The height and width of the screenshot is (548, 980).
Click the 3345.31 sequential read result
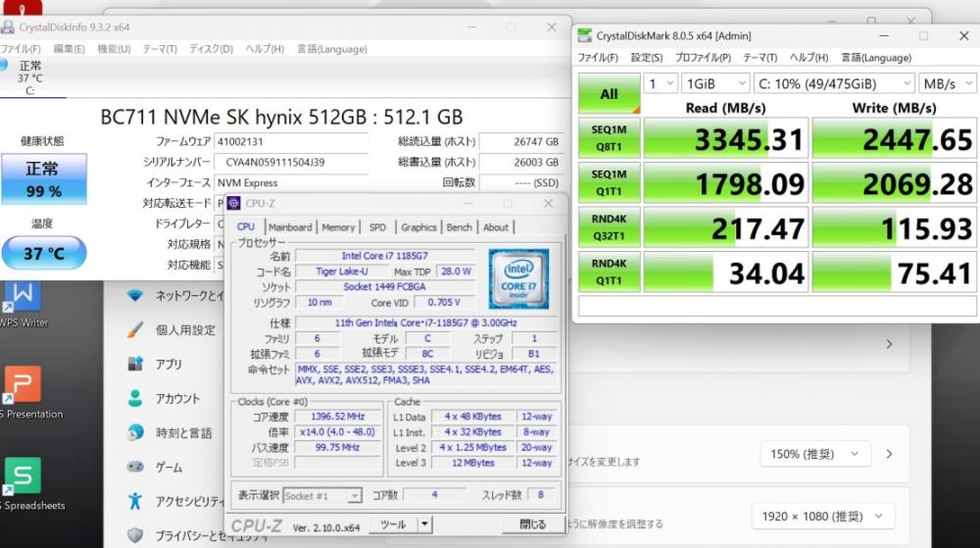(726, 138)
